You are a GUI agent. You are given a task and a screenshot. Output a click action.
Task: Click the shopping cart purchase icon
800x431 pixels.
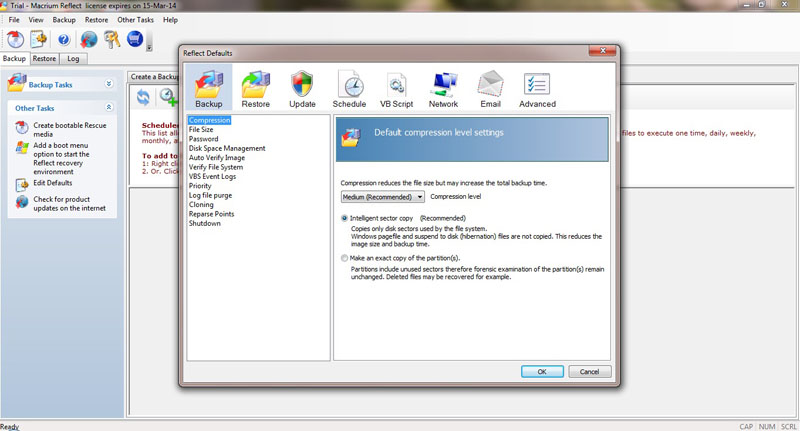(135, 39)
